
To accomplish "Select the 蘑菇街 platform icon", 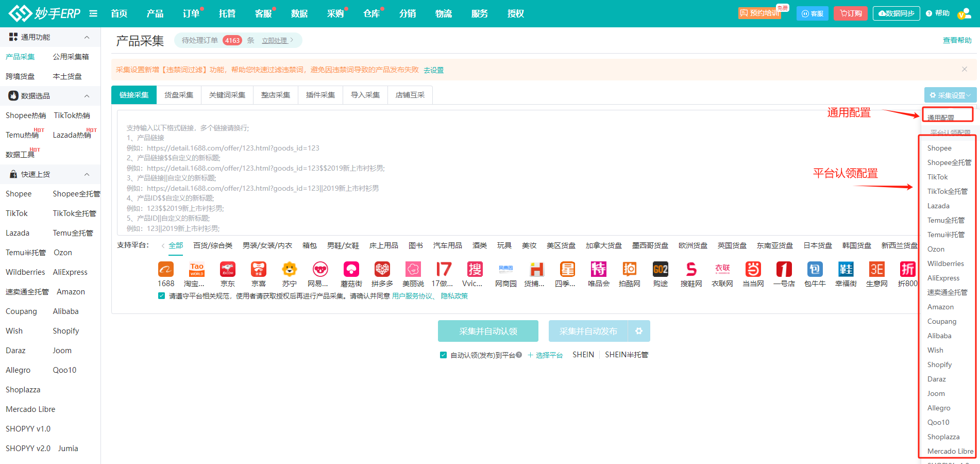I will [x=351, y=269].
